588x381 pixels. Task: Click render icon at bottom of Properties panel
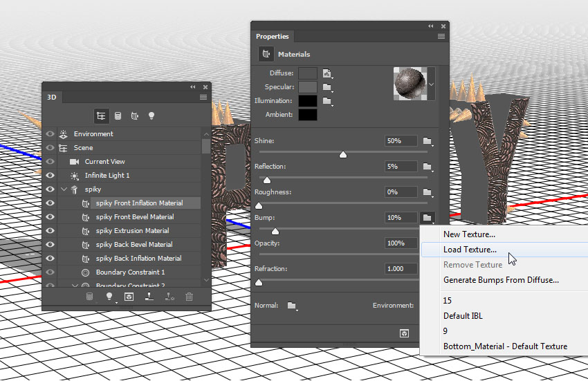click(x=404, y=333)
